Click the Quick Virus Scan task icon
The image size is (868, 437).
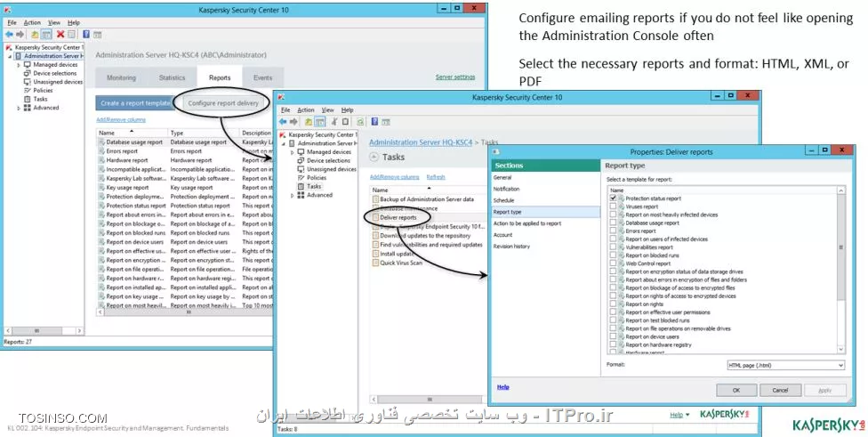[375, 263]
